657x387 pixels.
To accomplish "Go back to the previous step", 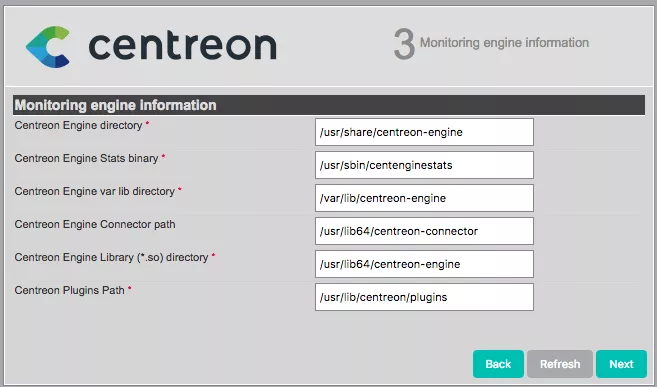I will point(498,364).
